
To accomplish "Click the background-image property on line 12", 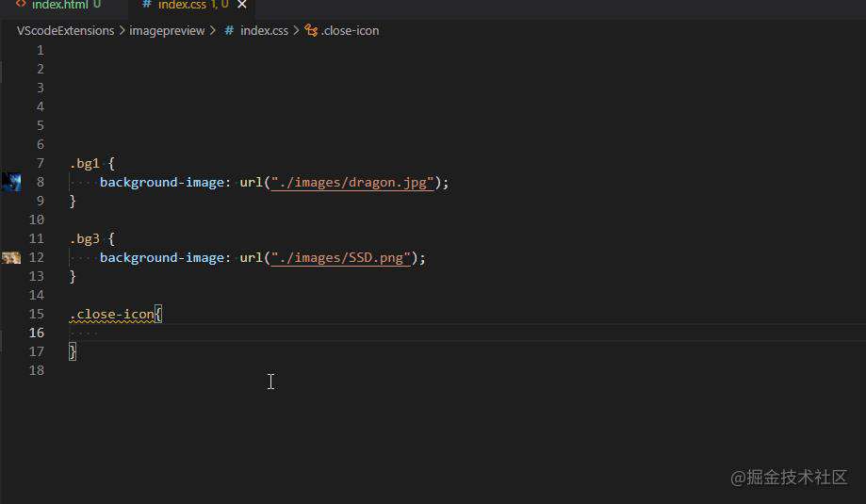I will [162, 257].
